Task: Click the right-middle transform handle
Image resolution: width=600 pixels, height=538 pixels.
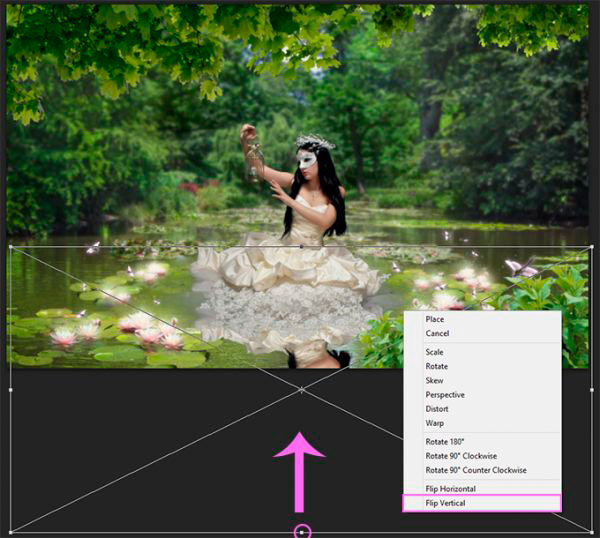Action: 592,390
